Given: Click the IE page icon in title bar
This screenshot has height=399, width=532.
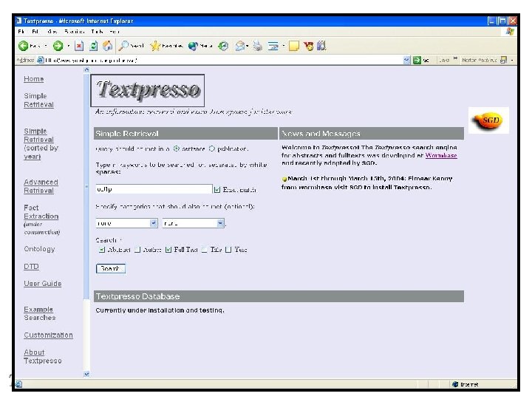Looking at the screenshot, I should tap(18, 21).
